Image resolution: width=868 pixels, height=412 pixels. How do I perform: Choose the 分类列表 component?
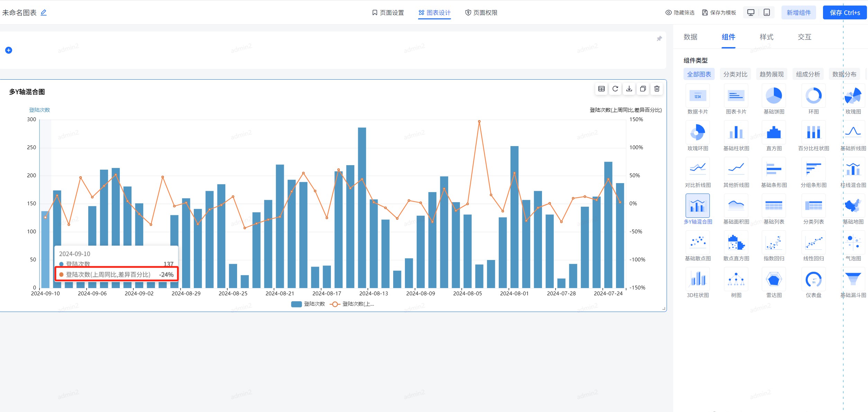tap(814, 210)
